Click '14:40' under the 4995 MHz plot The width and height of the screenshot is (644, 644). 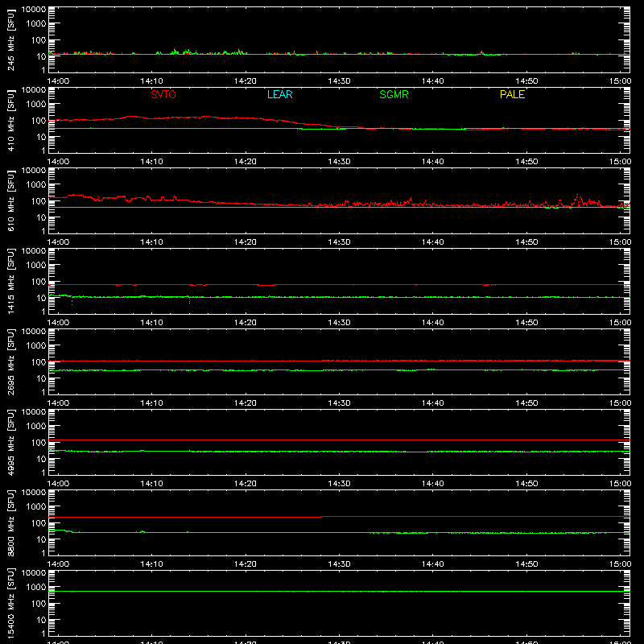[x=432, y=484]
